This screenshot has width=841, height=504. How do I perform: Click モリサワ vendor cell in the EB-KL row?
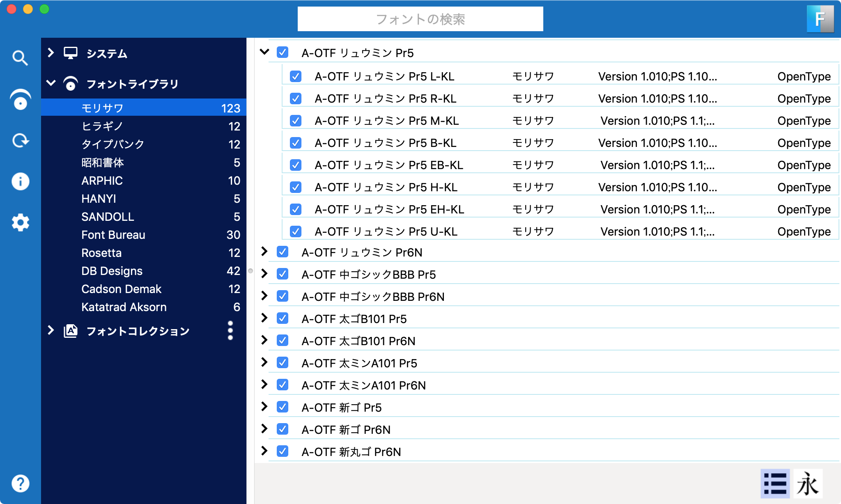533,165
